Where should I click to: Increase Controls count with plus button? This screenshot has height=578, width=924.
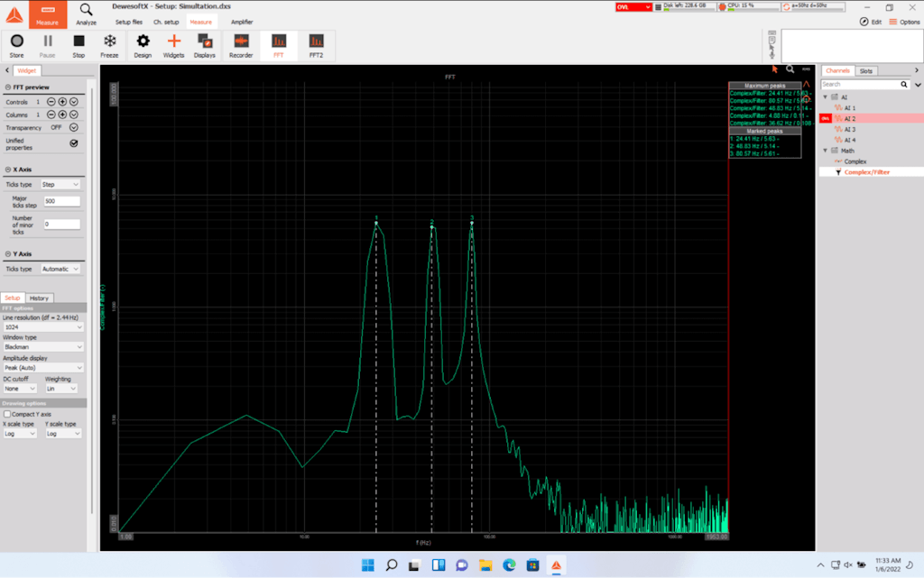pos(62,103)
